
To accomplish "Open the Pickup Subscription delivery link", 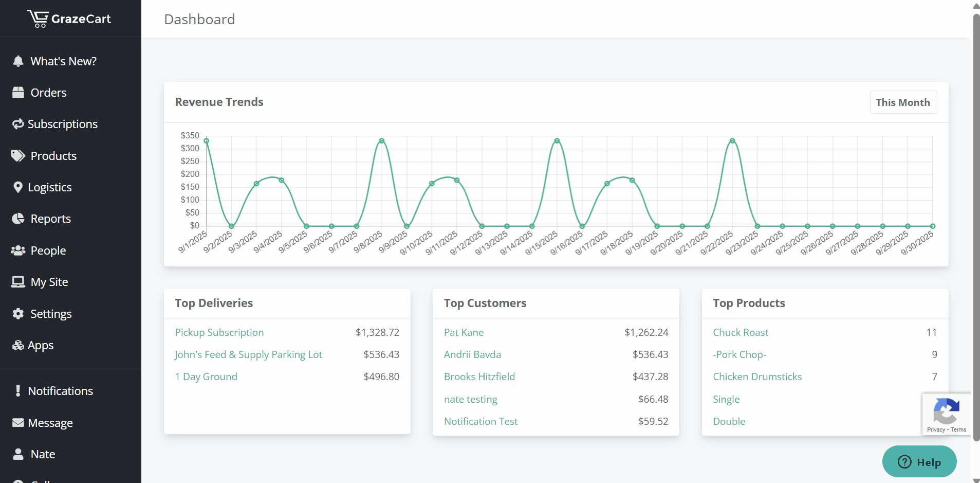I will click(x=219, y=332).
